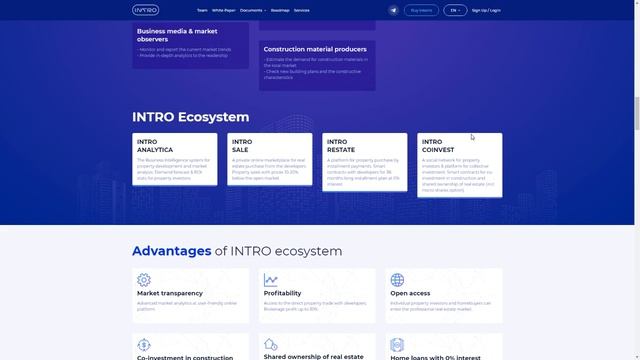Open the EN language dropdown
The image size is (640, 360).
455,10
